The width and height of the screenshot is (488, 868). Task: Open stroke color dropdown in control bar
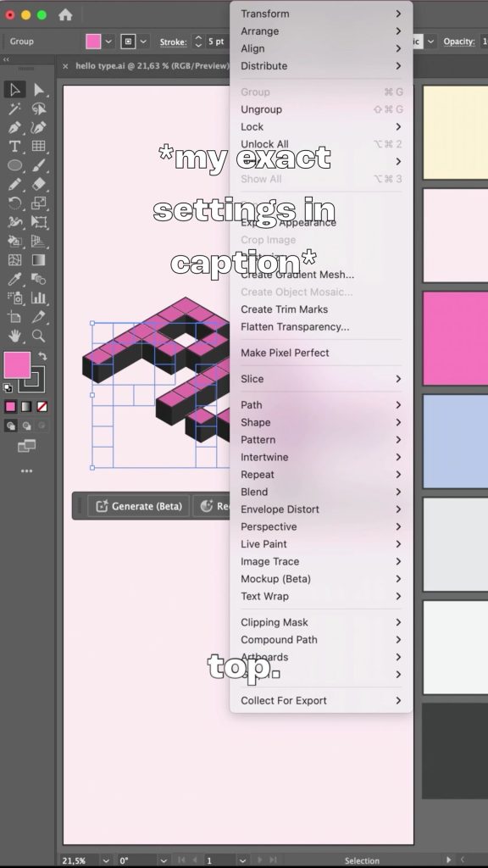click(x=144, y=42)
